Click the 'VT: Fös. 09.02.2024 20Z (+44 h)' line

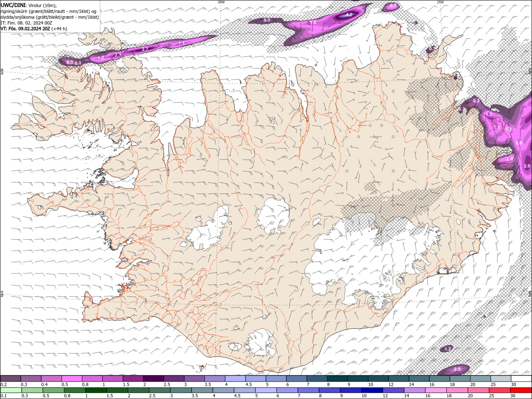click(34, 29)
